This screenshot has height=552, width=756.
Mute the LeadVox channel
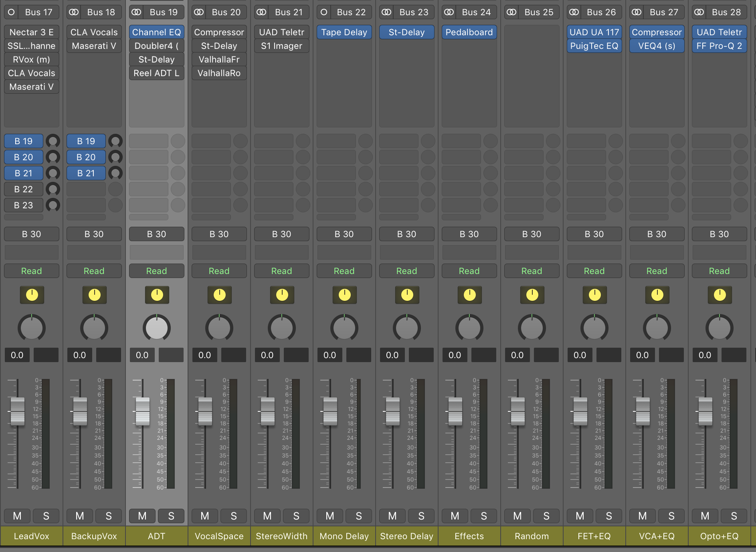tap(17, 516)
